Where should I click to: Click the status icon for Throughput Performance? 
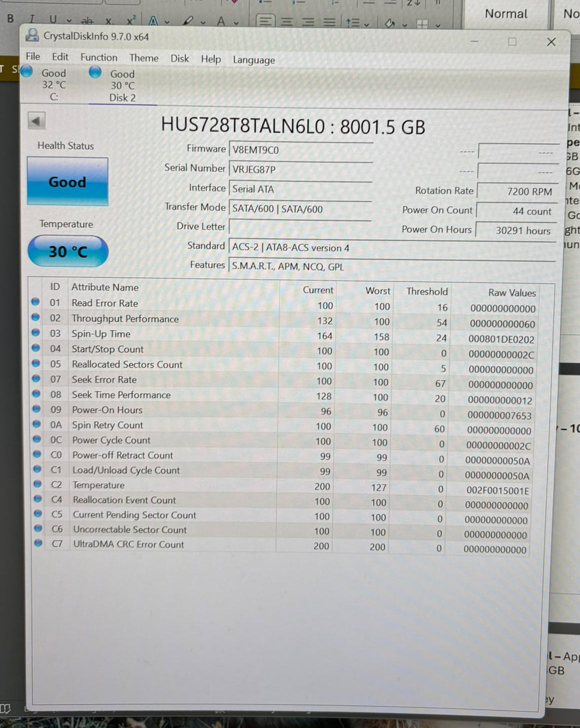pyautogui.click(x=35, y=317)
